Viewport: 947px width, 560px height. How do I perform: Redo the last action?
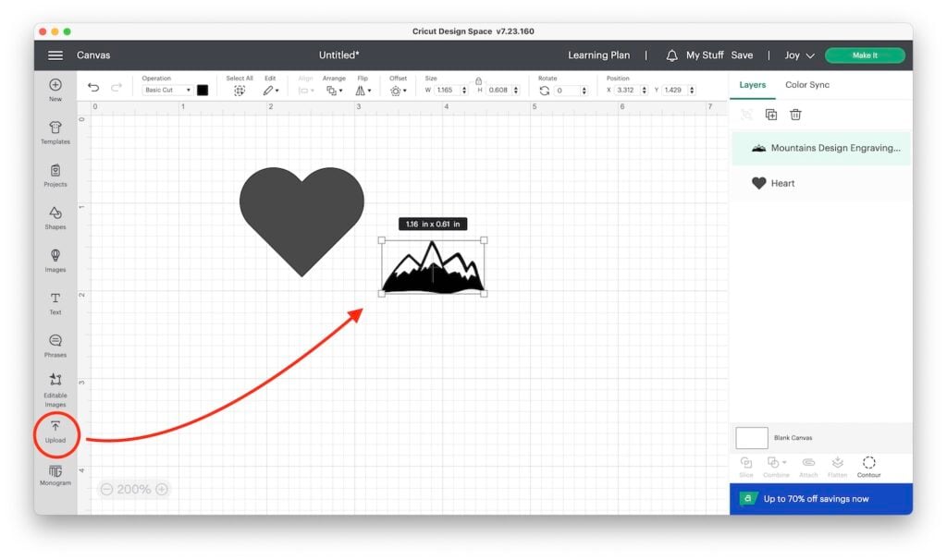(116, 88)
